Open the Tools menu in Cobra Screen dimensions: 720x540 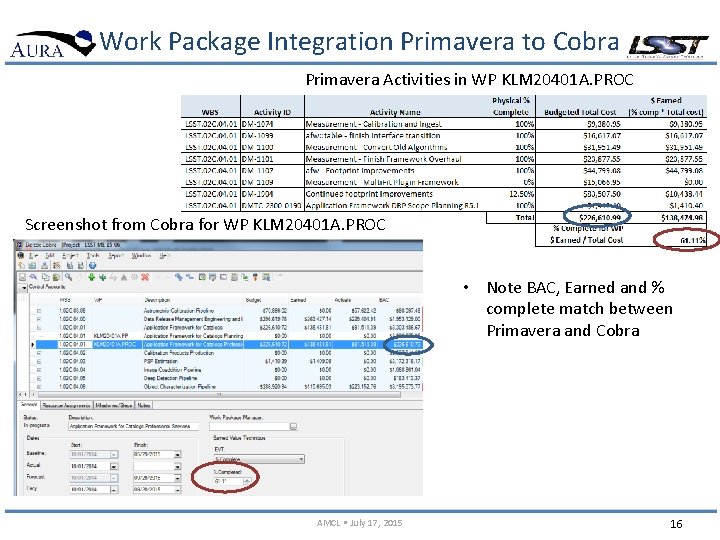coord(93,256)
